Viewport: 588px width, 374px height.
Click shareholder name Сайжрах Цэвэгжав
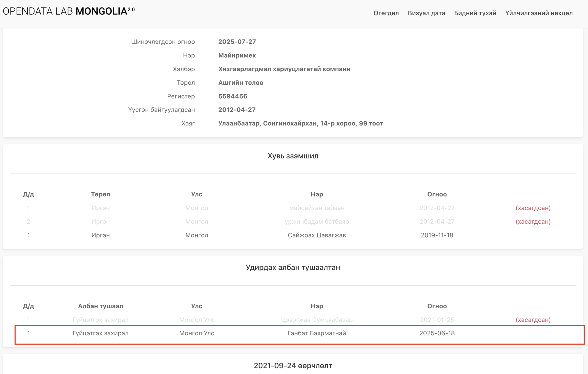click(317, 235)
